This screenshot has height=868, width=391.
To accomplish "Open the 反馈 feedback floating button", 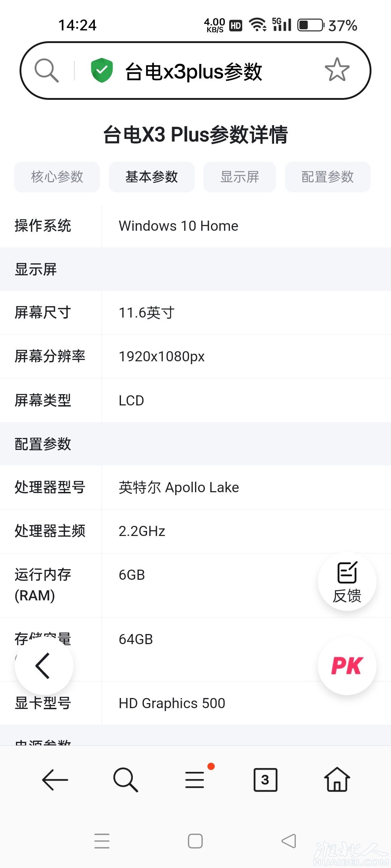I will (x=347, y=582).
